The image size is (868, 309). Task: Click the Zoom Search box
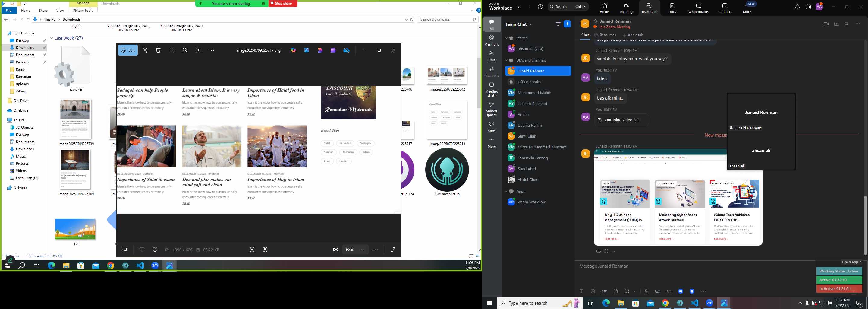568,6
